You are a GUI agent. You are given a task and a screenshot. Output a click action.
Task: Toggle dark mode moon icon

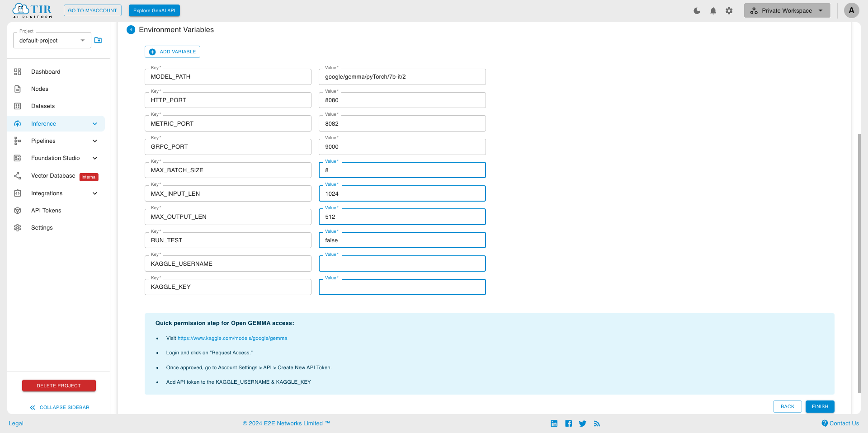pos(697,11)
